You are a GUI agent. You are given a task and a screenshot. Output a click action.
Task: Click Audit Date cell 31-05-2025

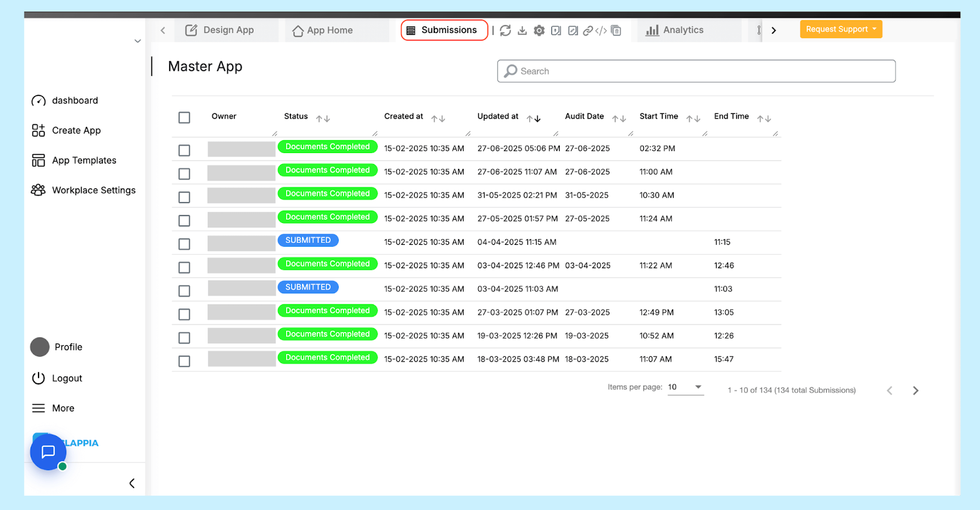coord(587,195)
